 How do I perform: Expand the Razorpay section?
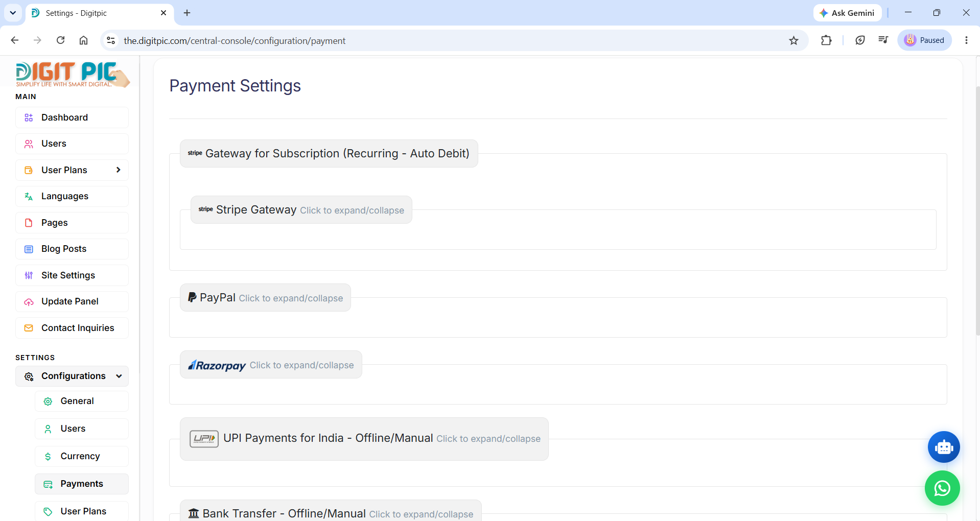pyautogui.click(x=271, y=365)
